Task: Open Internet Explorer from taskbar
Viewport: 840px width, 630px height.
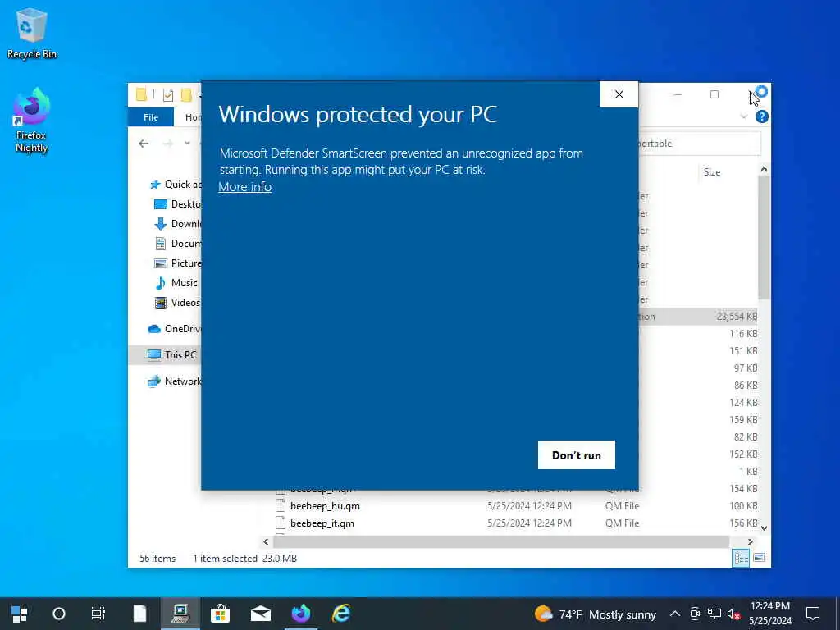Action: coord(340,614)
